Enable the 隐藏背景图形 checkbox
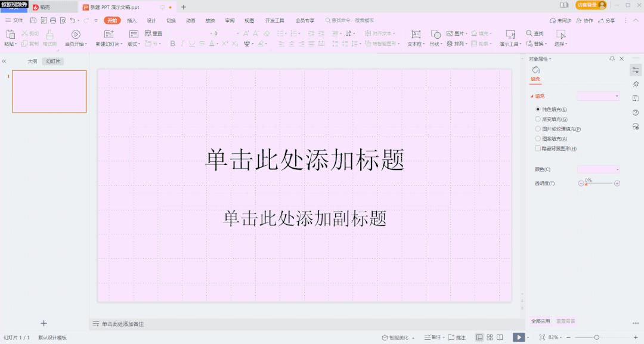The height and width of the screenshot is (344, 644). [x=537, y=148]
